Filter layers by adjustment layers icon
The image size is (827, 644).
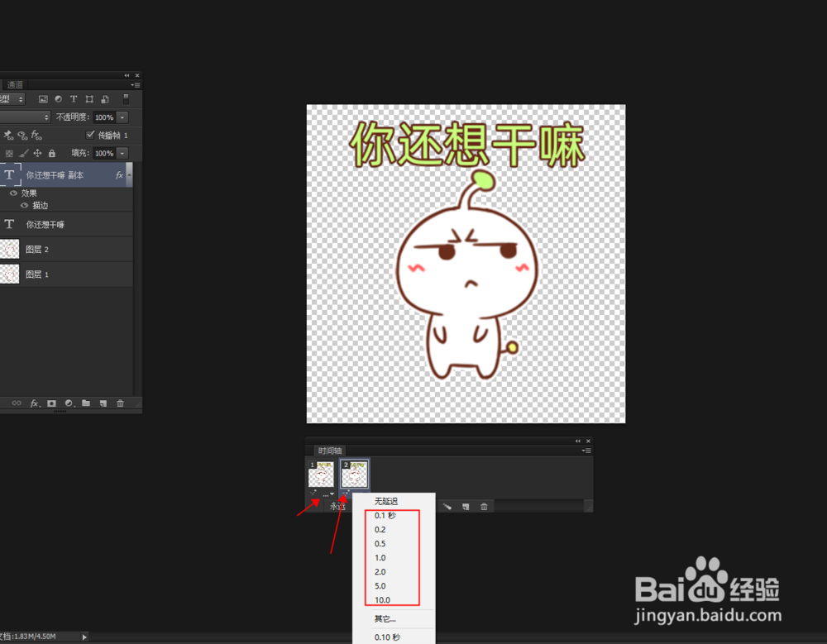pyautogui.click(x=59, y=99)
